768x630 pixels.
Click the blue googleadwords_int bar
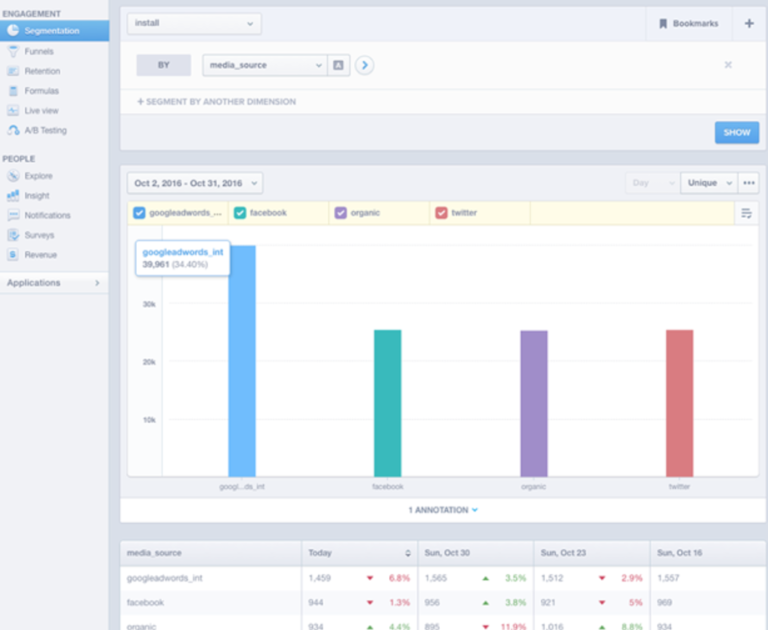point(242,361)
